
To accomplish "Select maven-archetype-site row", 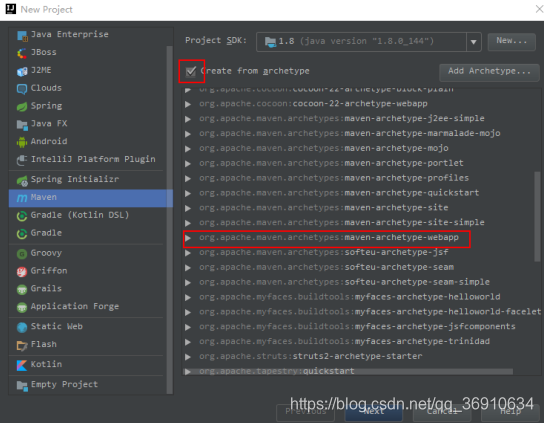I will 361,208.
